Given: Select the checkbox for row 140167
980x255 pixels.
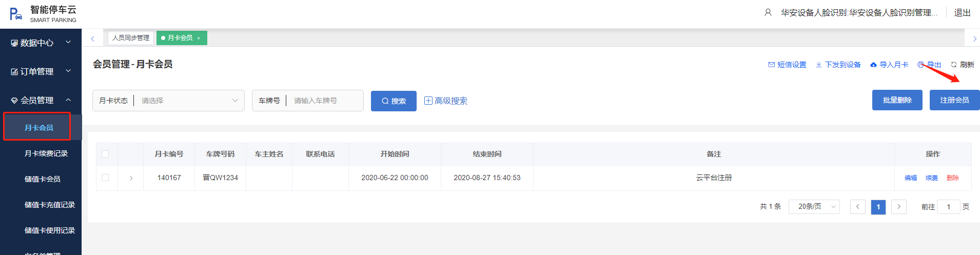Looking at the screenshot, I should 105,178.
